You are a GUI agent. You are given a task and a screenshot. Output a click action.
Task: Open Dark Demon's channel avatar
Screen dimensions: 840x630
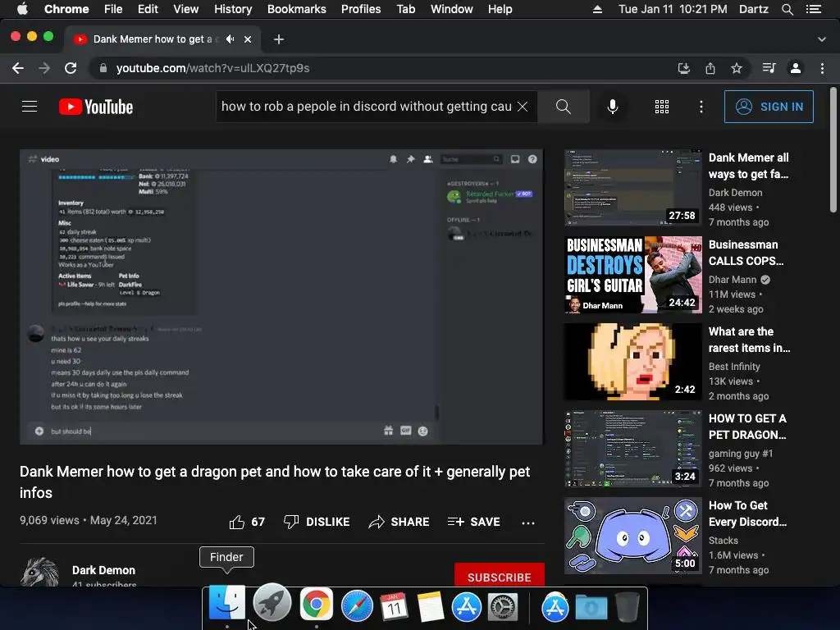pos(39,572)
